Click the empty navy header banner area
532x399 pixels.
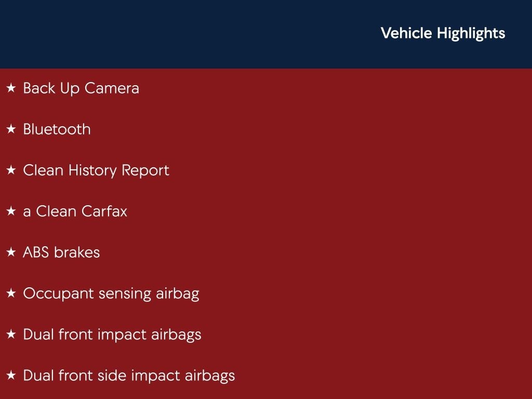[182, 34]
